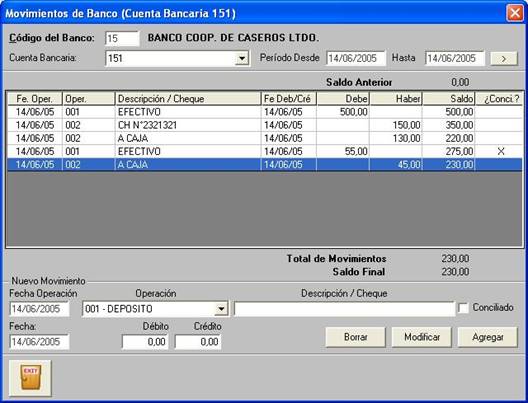Click the Borrar button
This screenshot has height=403, width=528.
356,337
